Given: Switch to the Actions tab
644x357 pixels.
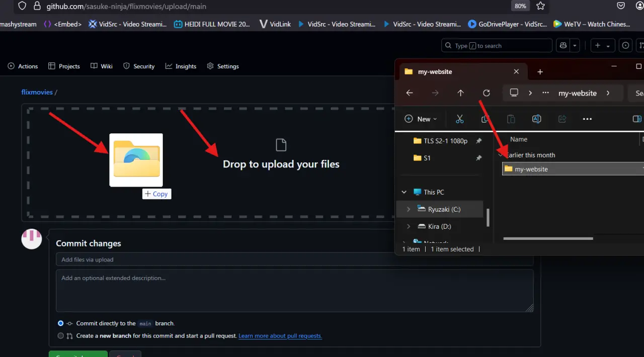Looking at the screenshot, I should (23, 66).
